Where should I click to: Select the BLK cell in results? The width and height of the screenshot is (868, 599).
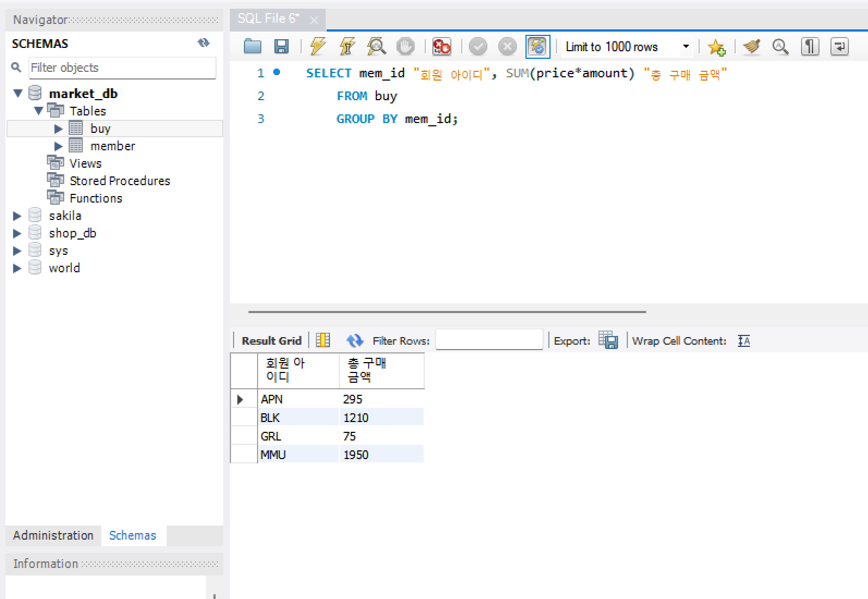[298, 418]
